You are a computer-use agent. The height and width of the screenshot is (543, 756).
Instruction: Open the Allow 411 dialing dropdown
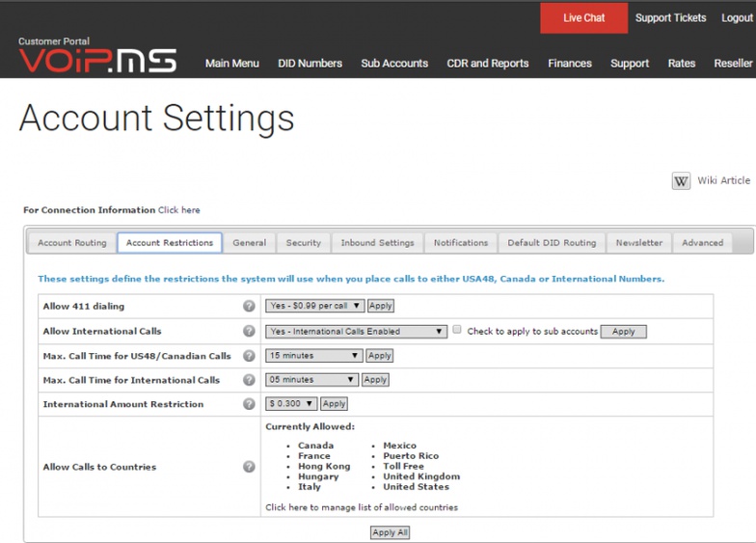pyautogui.click(x=314, y=306)
